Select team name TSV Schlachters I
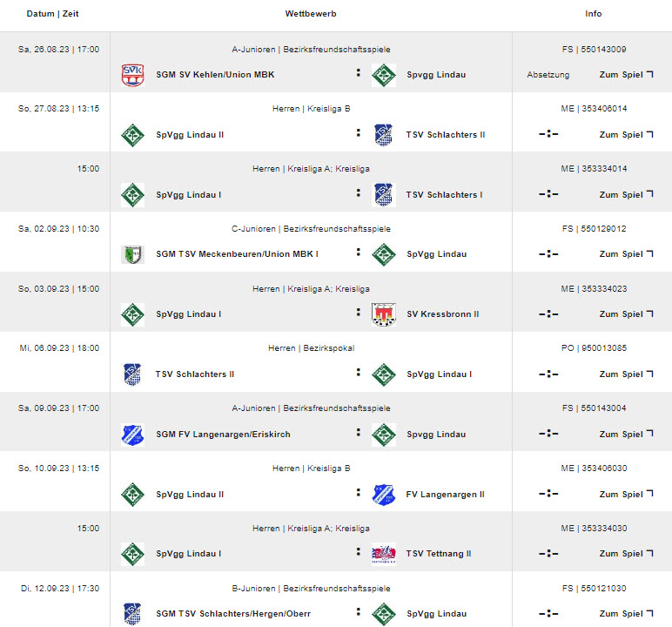Image resolution: width=672 pixels, height=627 pixels. (x=444, y=195)
